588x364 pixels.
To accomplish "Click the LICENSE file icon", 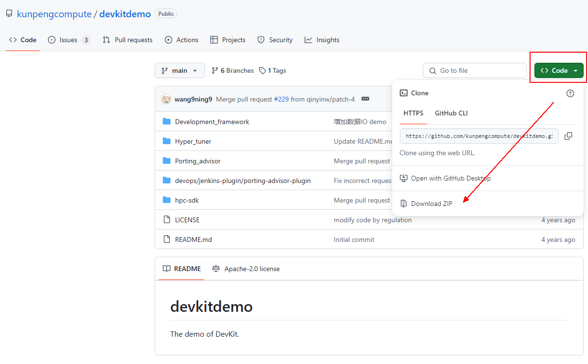I will (167, 219).
